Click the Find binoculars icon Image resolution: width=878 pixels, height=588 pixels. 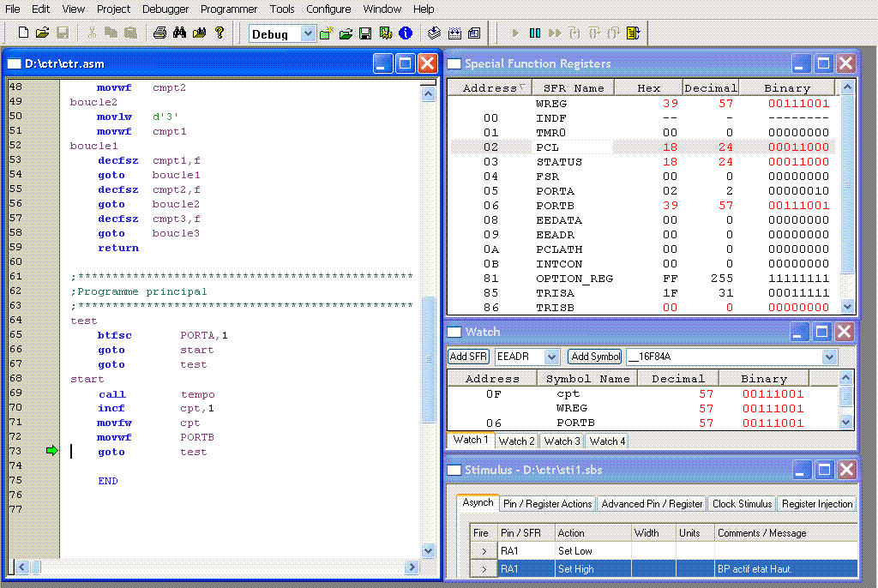coord(179,33)
